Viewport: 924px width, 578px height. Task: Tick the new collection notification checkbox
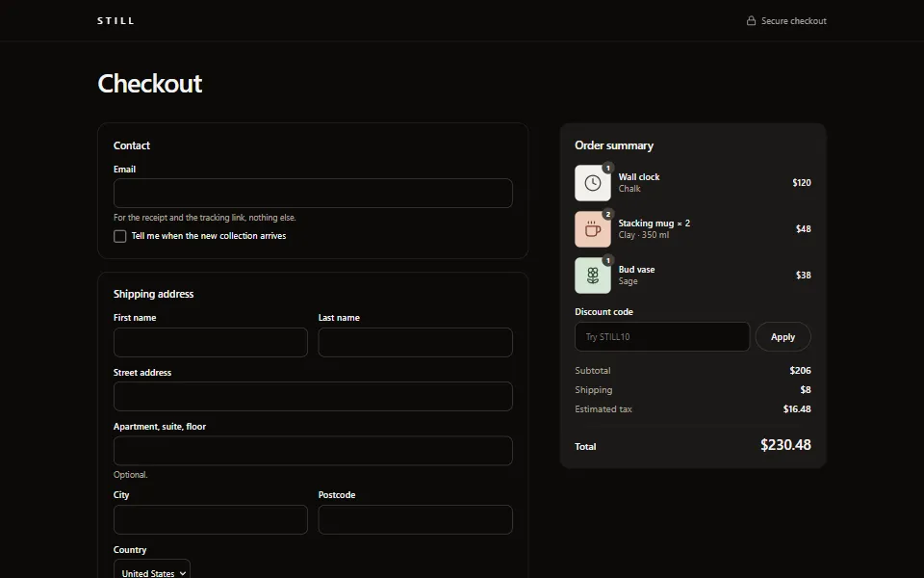pos(119,236)
